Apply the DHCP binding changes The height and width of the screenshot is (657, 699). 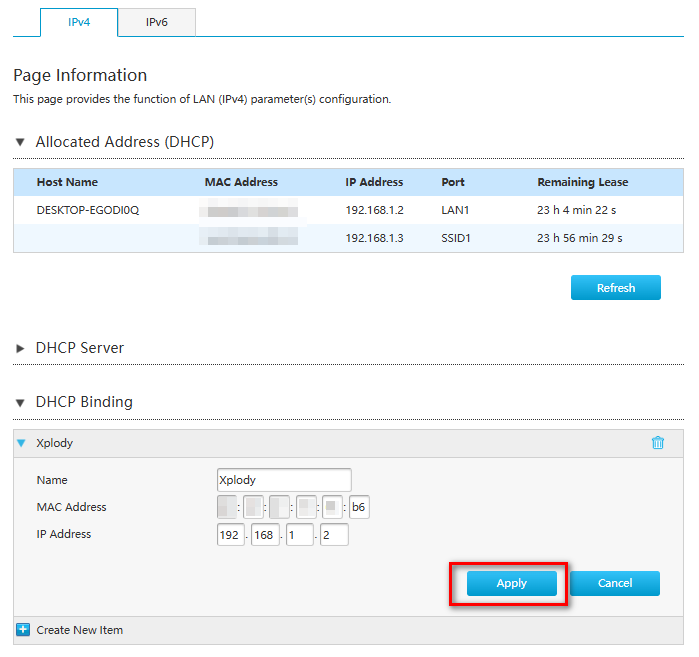pos(511,584)
